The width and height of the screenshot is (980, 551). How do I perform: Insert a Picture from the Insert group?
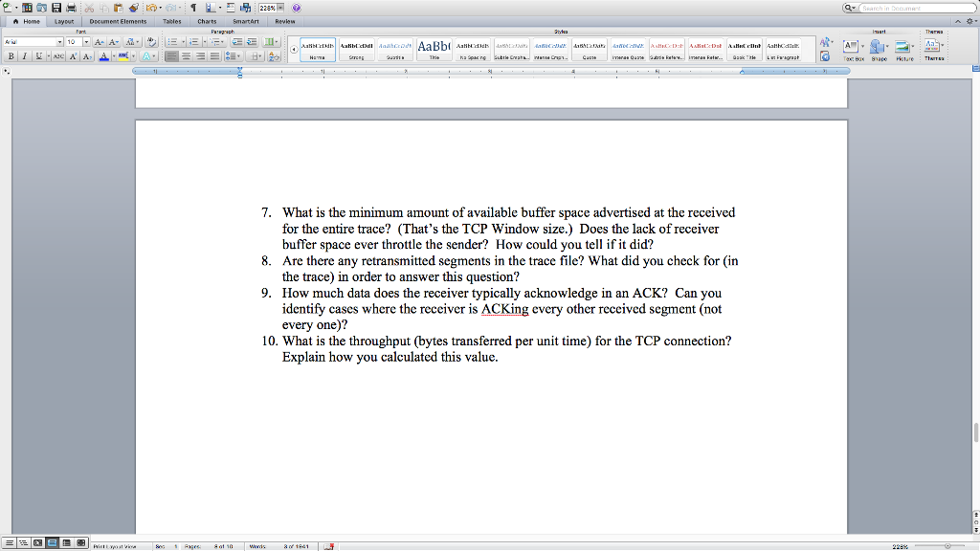[903, 45]
